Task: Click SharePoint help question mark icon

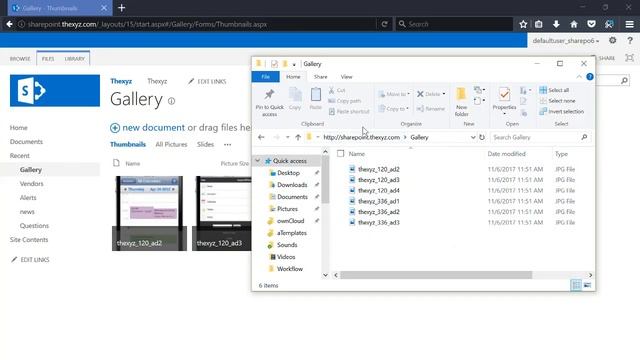Action: (x=630, y=40)
